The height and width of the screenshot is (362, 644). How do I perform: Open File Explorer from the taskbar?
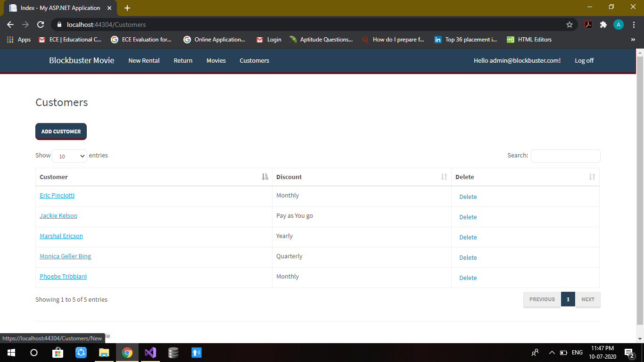[104, 353]
